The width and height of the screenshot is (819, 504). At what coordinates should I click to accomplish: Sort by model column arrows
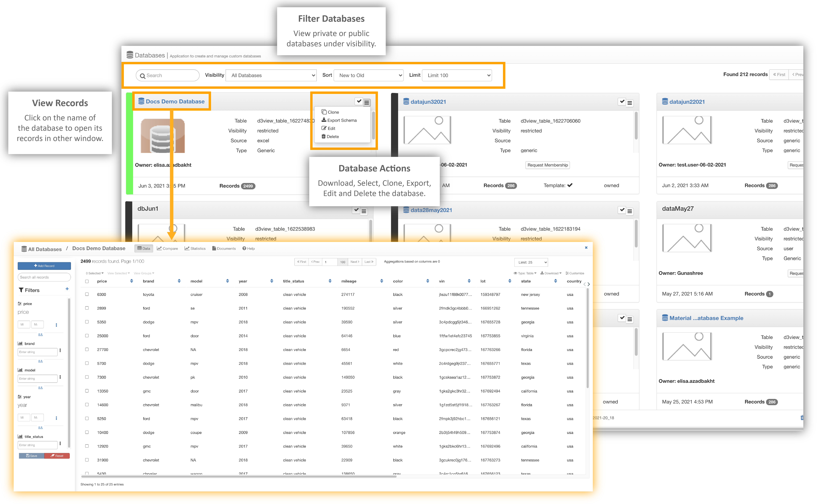(227, 281)
